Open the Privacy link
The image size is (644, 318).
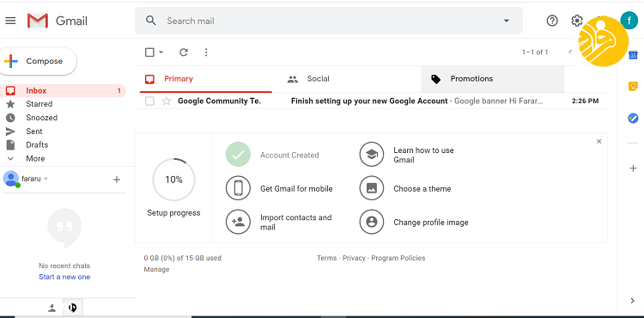pyautogui.click(x=354, y=258)
